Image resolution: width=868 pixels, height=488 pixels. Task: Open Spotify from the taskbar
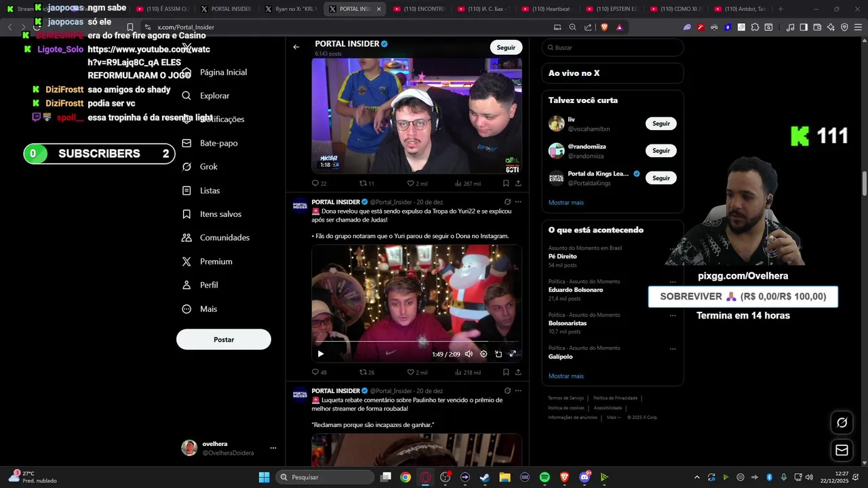[x=545, y=477]
